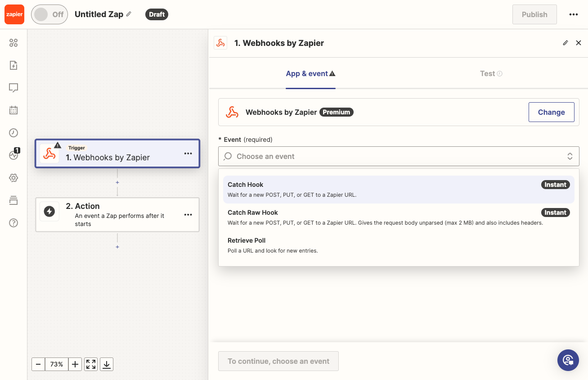Image resolution: width=588 pixels, height=380 pixels.
Task: Zoom in the canvas with plus button
Action: (75, 364)
